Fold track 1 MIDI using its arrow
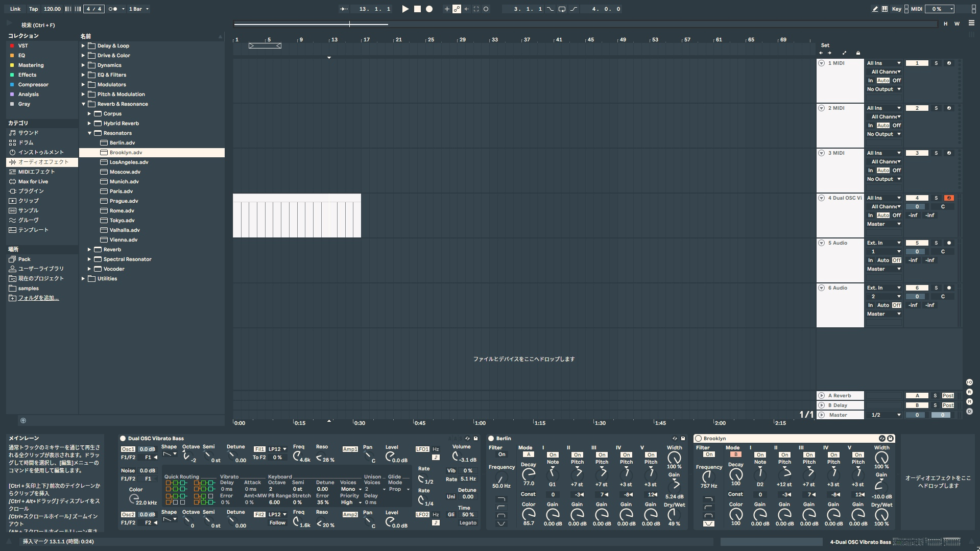This screenshot has height=551, width=980. [x=822, y=63]
